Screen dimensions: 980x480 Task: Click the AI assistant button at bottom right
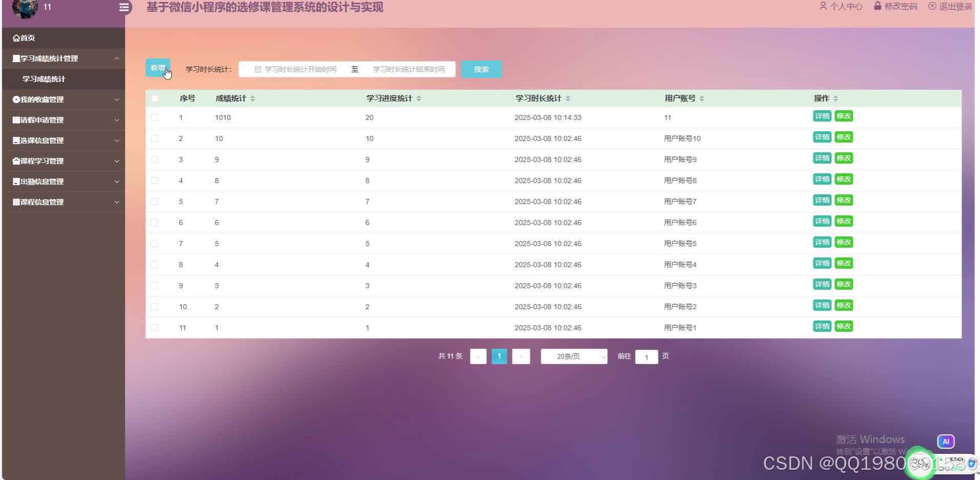[946, 441]
